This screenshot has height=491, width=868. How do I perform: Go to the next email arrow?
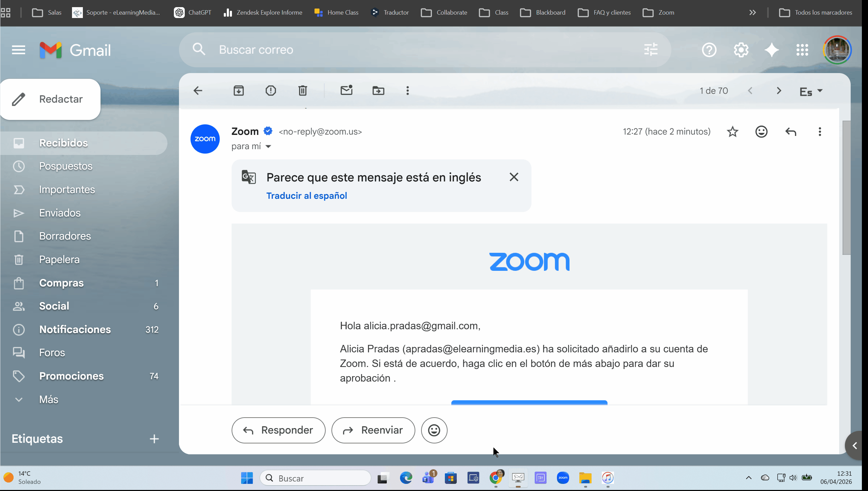pos(779,91)
